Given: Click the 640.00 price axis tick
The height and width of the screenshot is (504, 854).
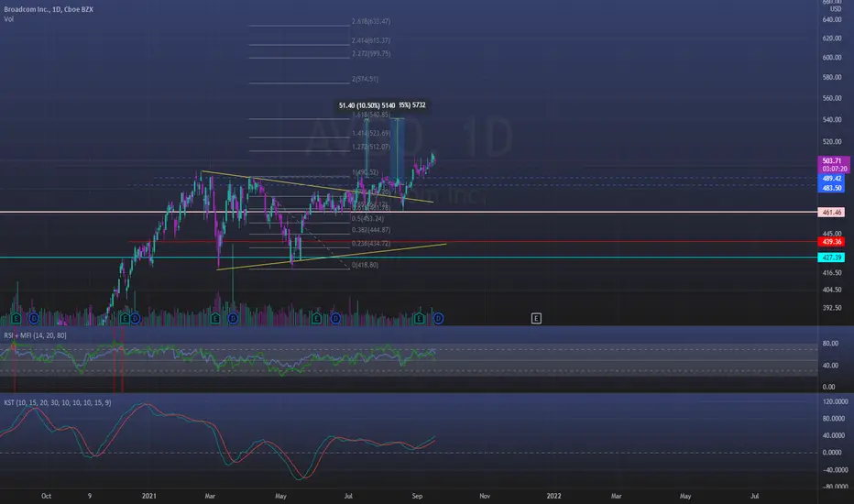Looking at the screenshot, I should [832, 19].
